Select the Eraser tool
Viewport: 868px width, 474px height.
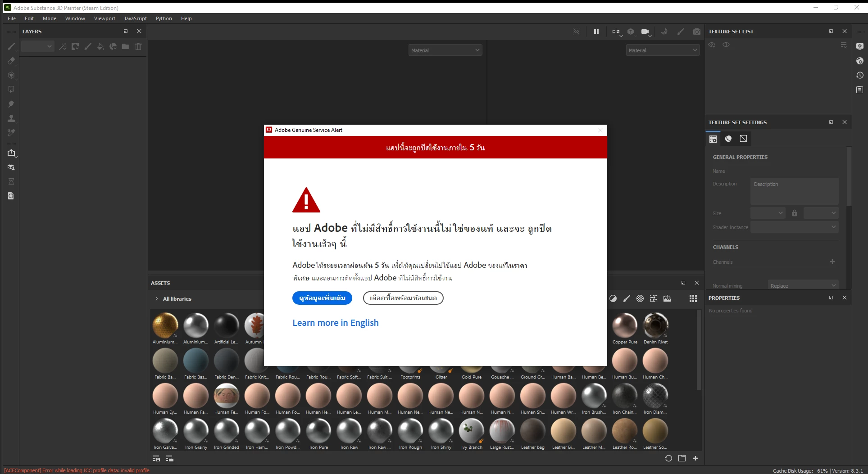(x=11, y=61)
